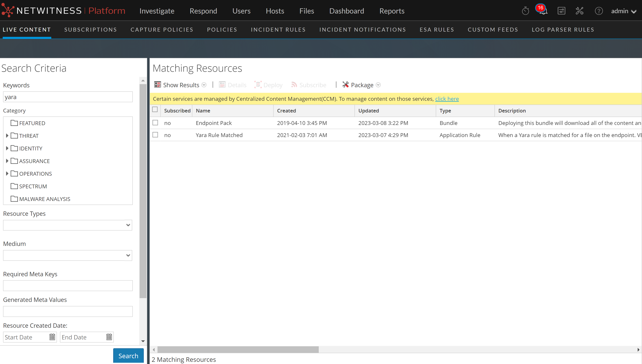642x364 pixels.
Task: Open the Hosts menu
Action: [x=275, y=11]
